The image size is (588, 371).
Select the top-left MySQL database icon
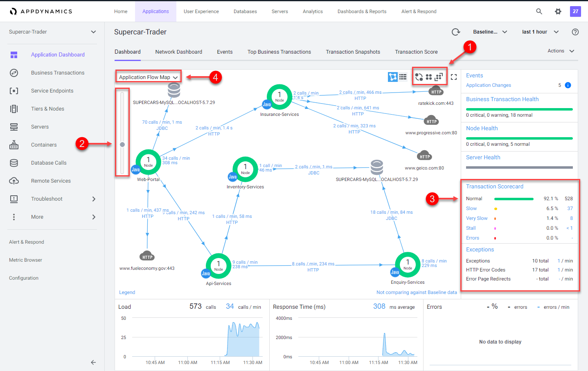tap(174, 90)
